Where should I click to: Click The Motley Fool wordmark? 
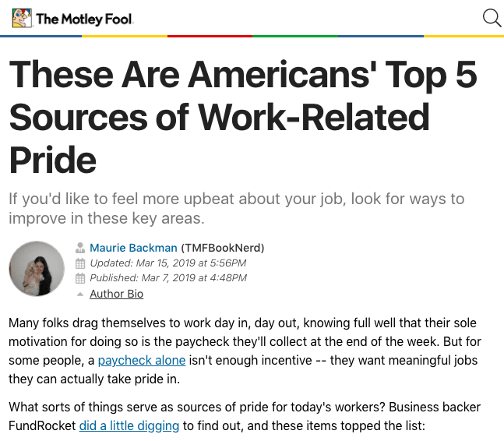[84, 19]
